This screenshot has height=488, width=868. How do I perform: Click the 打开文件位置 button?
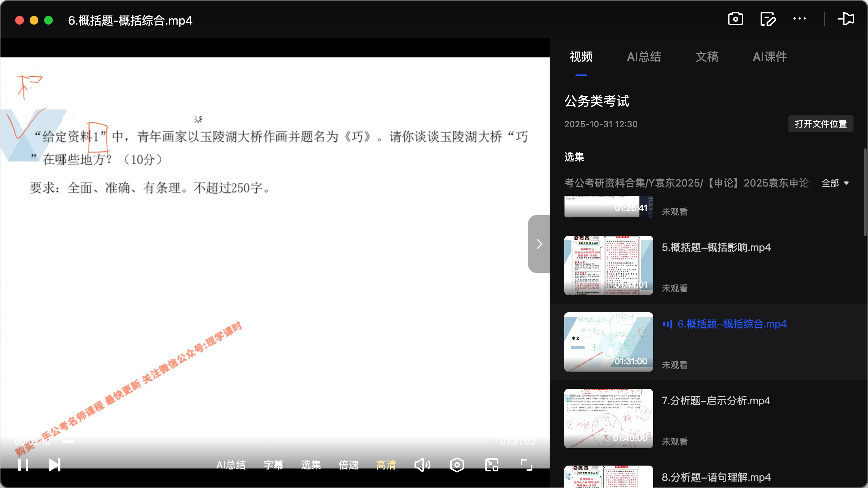(820, 124)
